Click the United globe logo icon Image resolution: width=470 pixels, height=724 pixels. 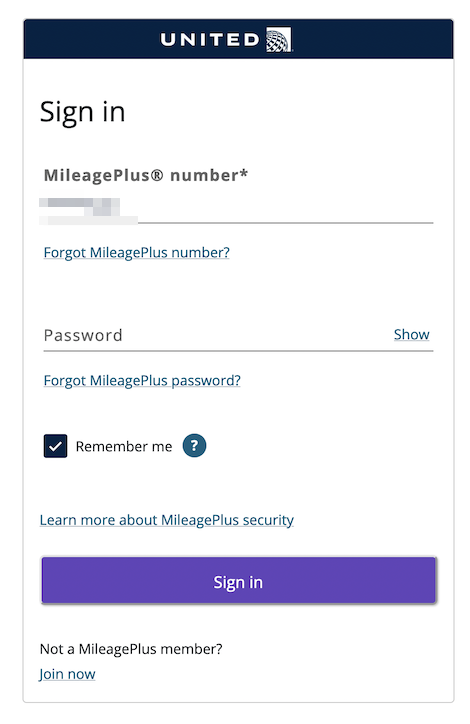click(279, 39)
